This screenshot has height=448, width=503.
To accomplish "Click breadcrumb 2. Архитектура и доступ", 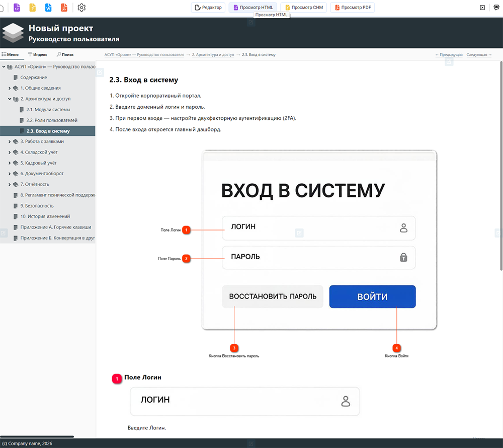I will point(213,54).
